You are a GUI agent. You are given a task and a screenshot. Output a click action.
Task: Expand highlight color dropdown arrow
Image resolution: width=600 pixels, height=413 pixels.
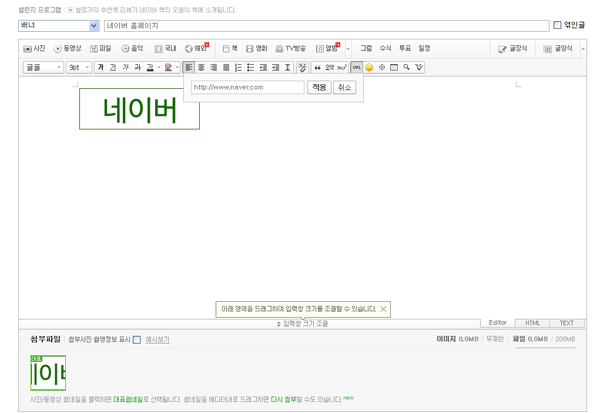tap(177, 67)
